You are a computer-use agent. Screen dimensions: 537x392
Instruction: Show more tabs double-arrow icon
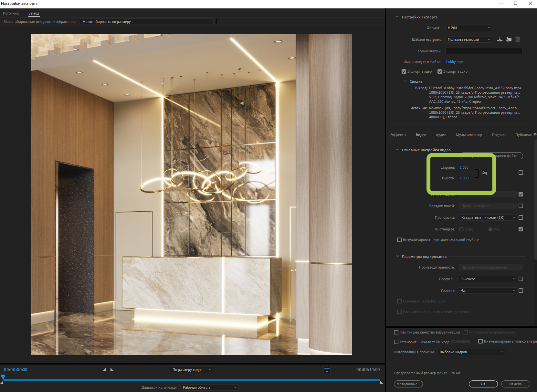tap(535, 134)
